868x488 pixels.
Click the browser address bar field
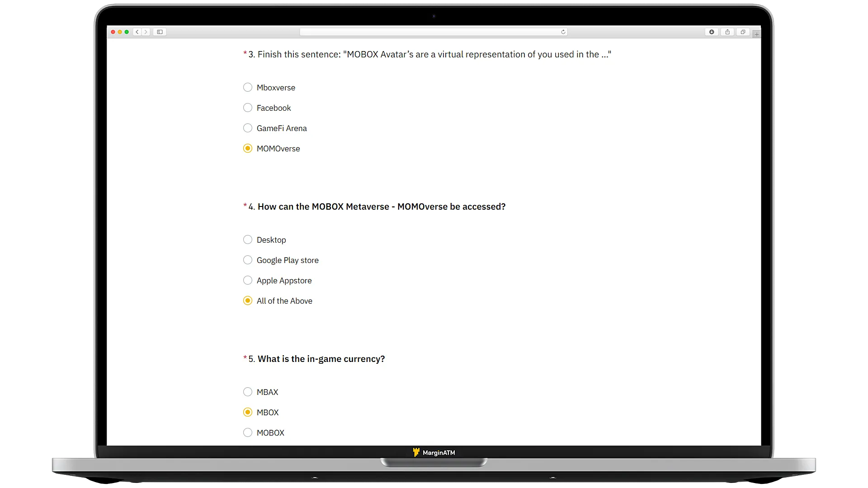pyautogui.click(x=434, y=32)
